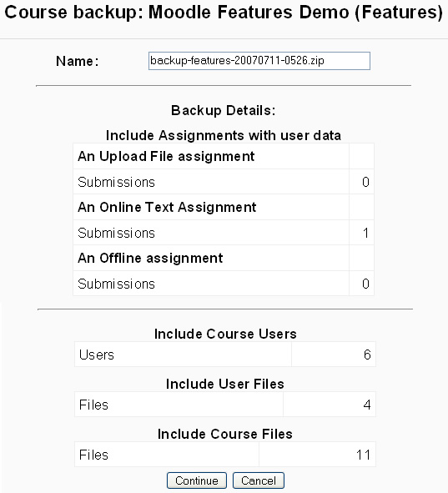
Task: Click the 'Backup Details:' heading
Action: (x=224, y=110)
